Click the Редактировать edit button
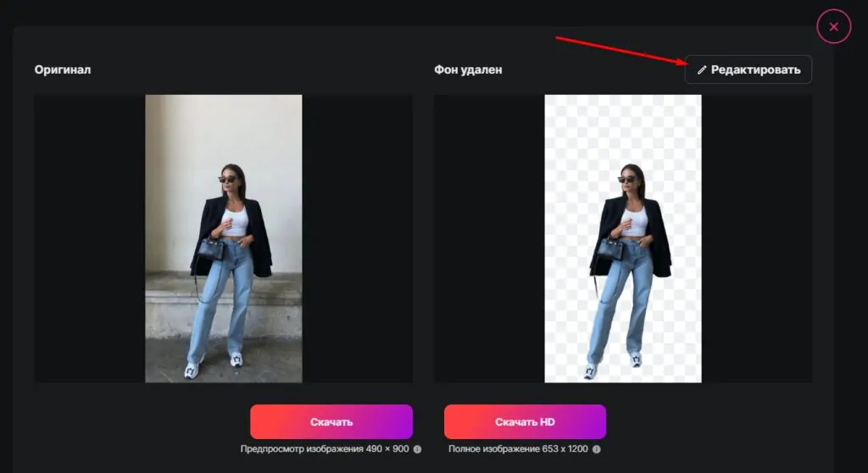This screenshot has width=868, height=473. pos(748,70)
